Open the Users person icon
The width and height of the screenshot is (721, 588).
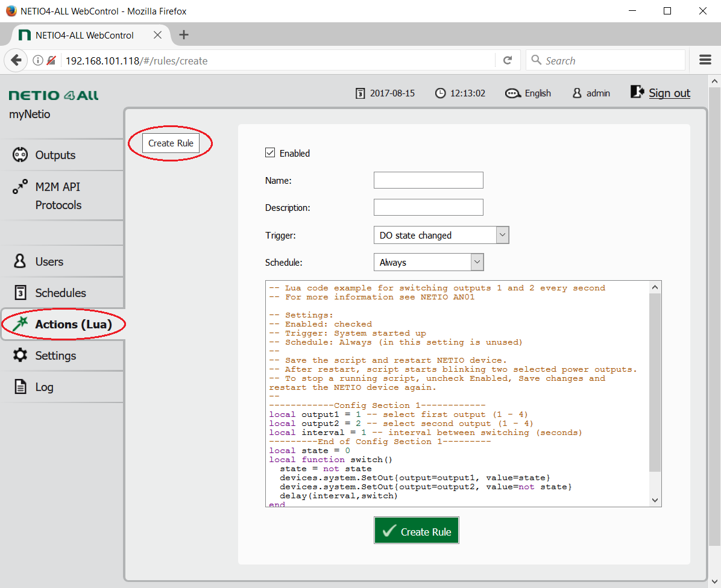pos(20,261)
